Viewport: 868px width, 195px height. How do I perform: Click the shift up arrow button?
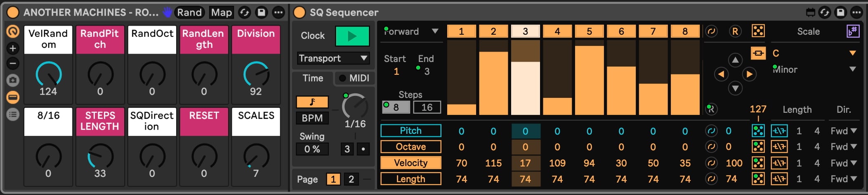pyautogui.click(x=735, y=60)
